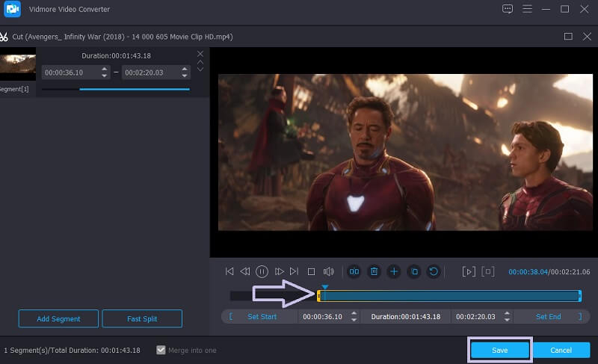Remove Segment 1 with X icon

click(x=200, y=54)
